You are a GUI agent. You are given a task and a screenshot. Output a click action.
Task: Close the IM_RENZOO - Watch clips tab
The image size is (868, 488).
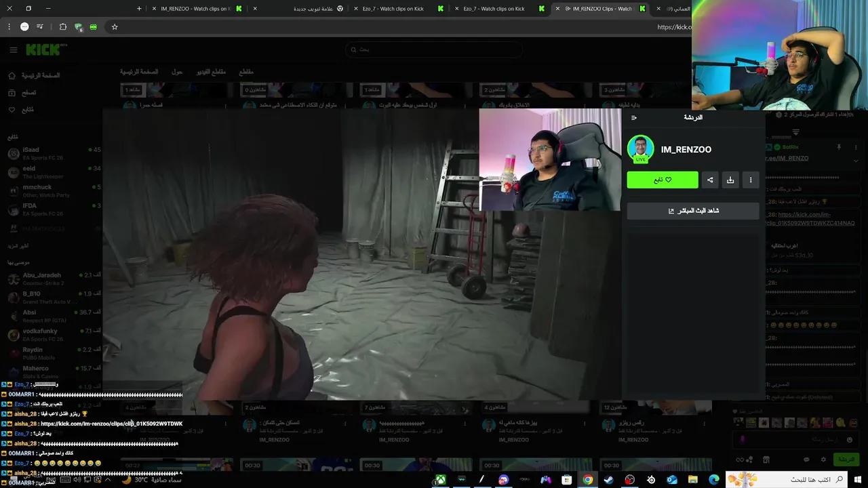pos(154,9)
